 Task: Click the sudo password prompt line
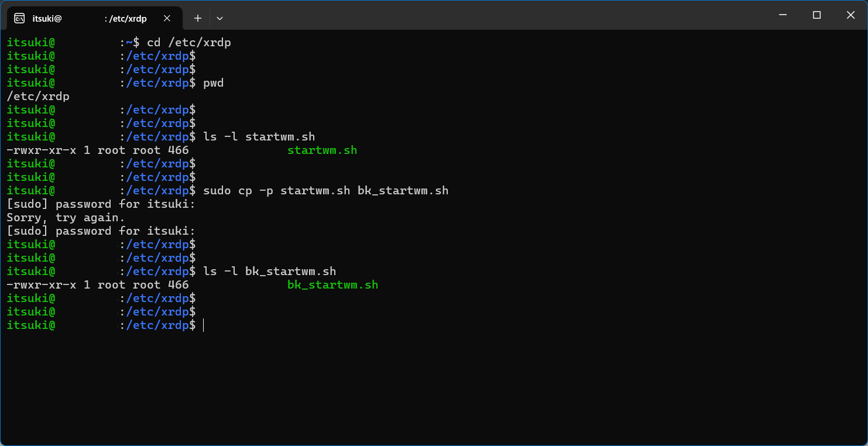click(100, 204)
